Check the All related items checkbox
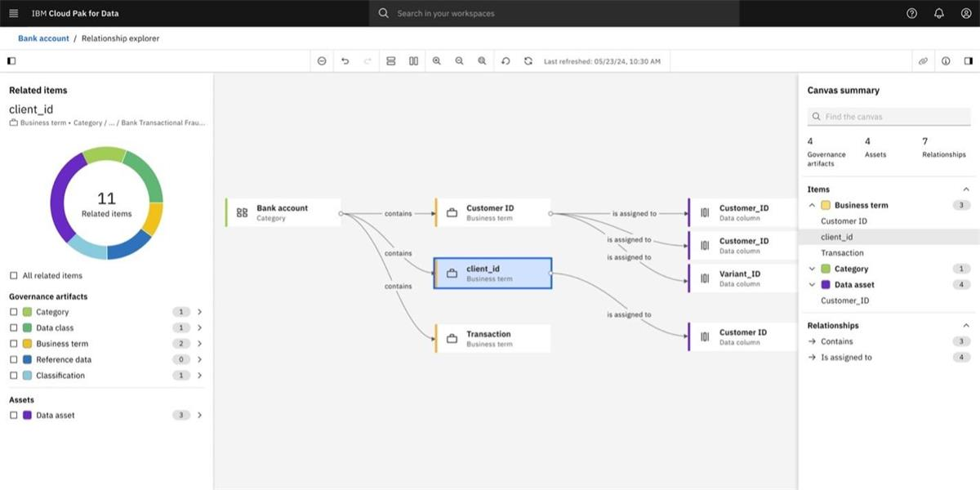This screenshot has height=490, width=980. point(13,276)
